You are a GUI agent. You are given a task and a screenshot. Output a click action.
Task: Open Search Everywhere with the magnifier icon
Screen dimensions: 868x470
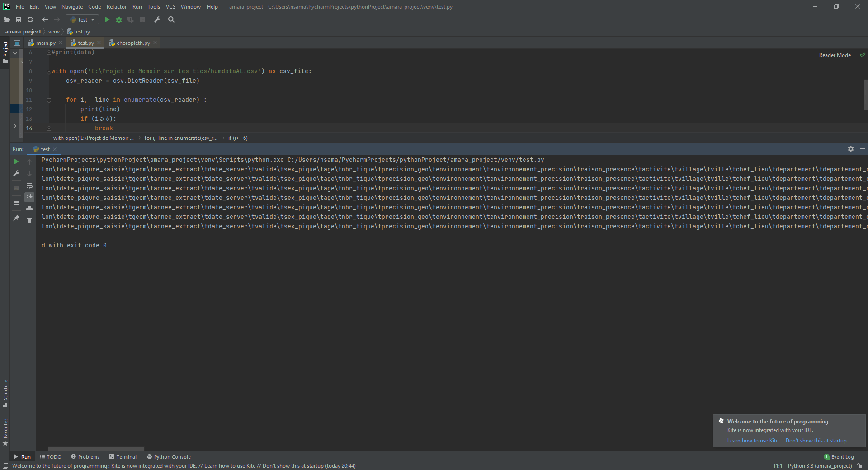(171, 19)
